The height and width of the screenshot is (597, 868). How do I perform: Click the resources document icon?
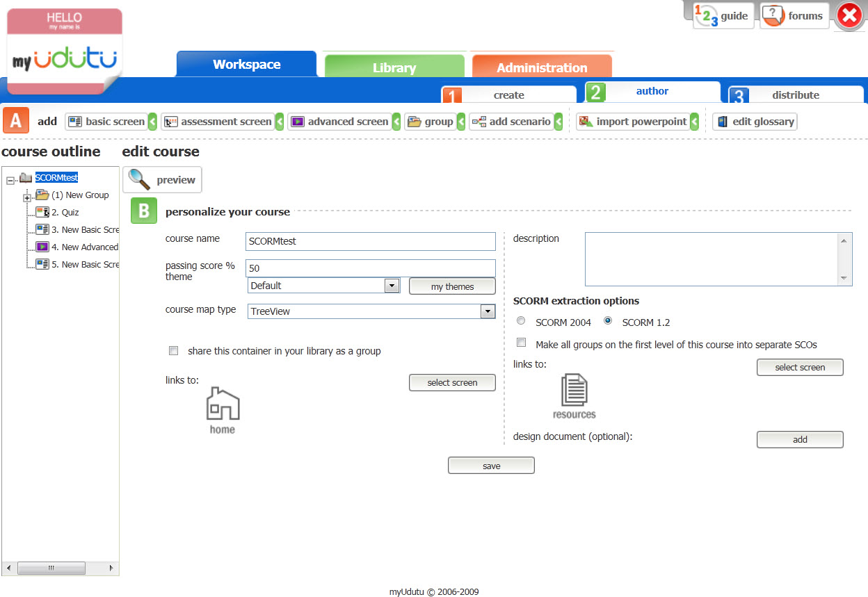tap(574, 391)
